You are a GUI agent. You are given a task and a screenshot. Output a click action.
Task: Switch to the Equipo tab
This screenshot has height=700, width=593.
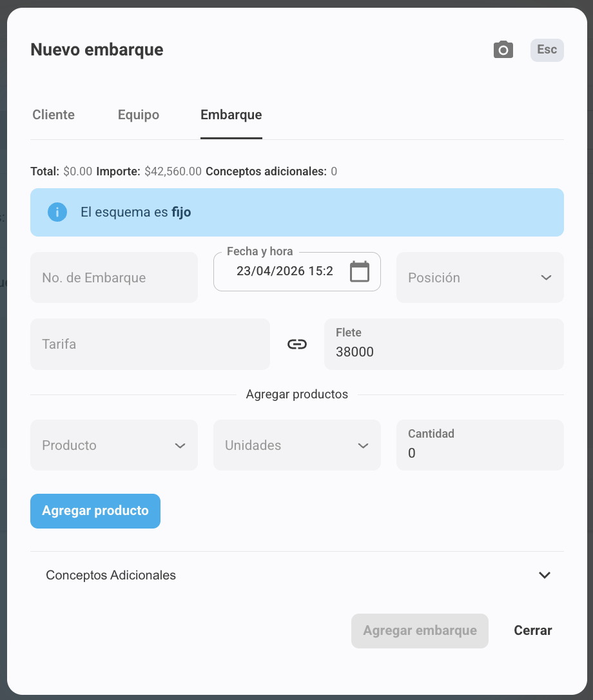(x=139, y=115)
